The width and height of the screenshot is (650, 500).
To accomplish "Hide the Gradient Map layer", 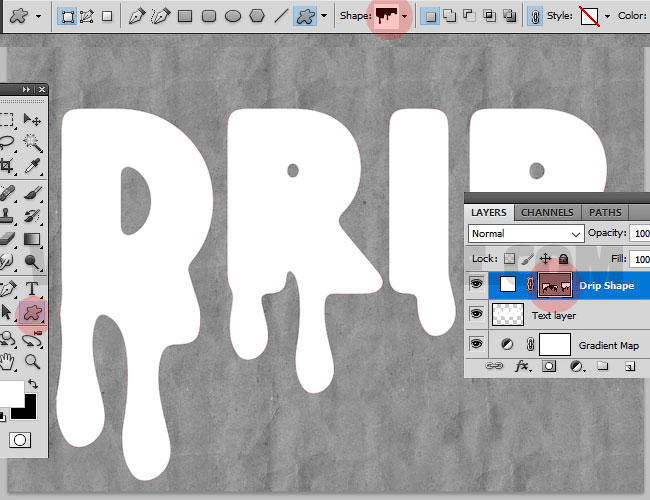I will tap(476, 344).
